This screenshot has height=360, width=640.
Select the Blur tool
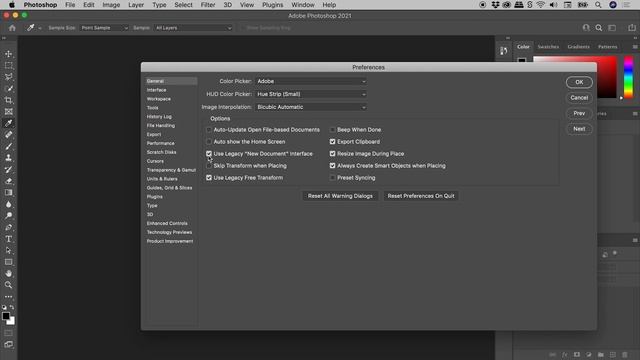[x=9, y=204]
